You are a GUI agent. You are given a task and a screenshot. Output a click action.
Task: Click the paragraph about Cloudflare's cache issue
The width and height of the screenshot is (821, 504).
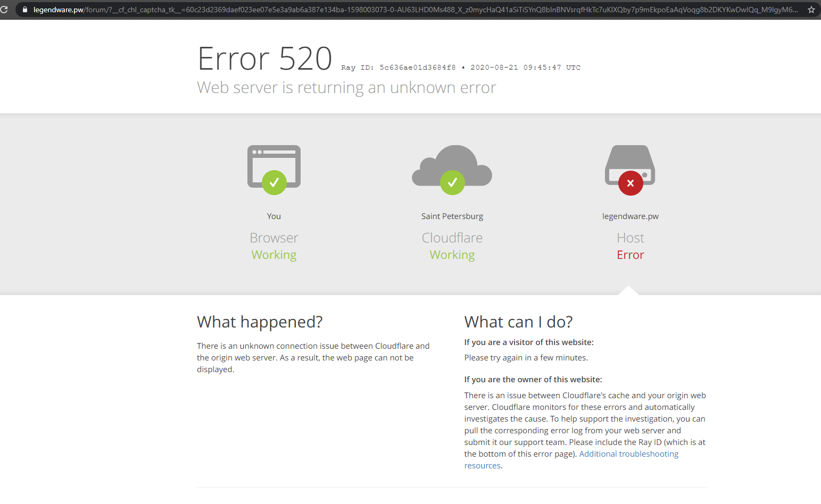585,431
